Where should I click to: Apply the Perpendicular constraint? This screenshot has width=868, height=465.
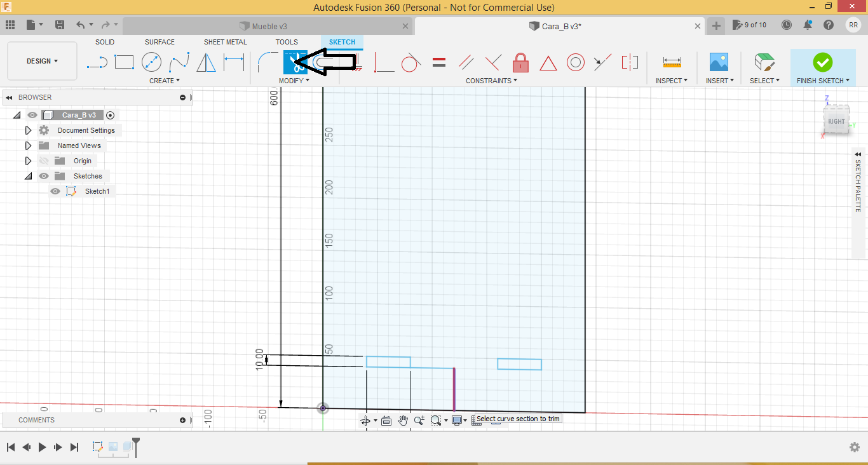point(493,62)
